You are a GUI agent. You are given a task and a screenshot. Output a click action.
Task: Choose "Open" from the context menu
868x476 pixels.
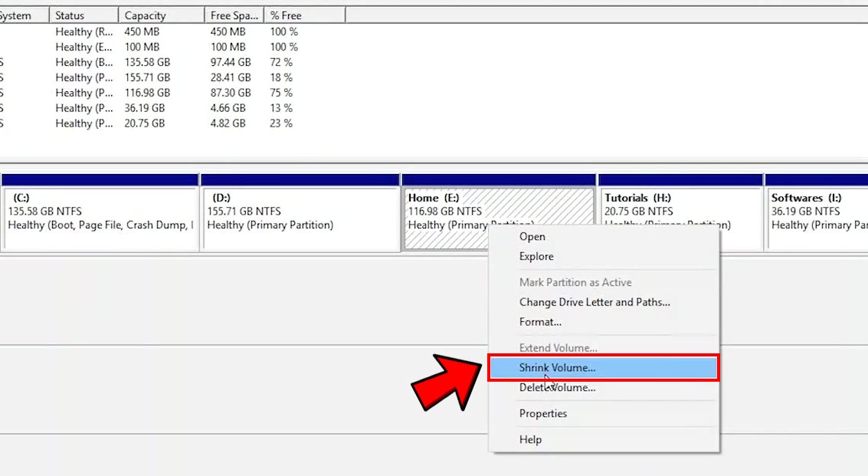[x=532, y=236]
